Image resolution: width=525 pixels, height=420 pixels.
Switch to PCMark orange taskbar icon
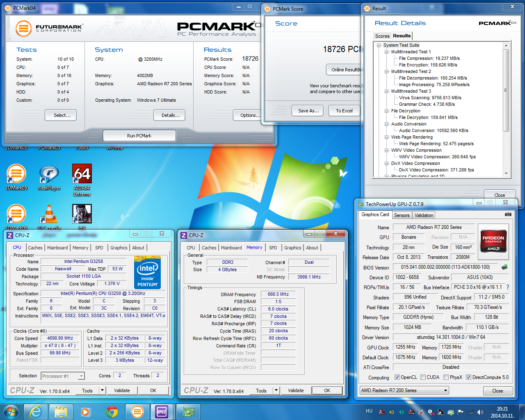[137, 411]
